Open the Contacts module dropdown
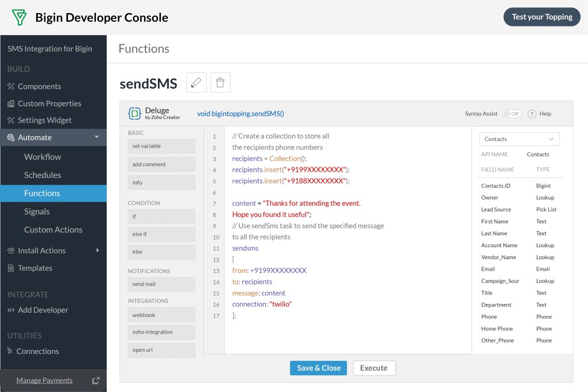This screenshot has width=588, height=392. click(519, 139)
